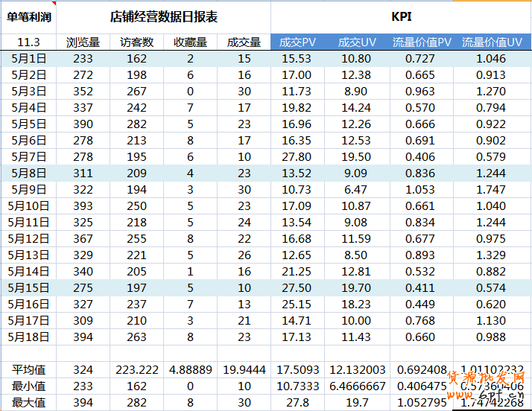The image size is (532, 411).
Task: Select the 平均值 row label
Action: click(28, 369)
